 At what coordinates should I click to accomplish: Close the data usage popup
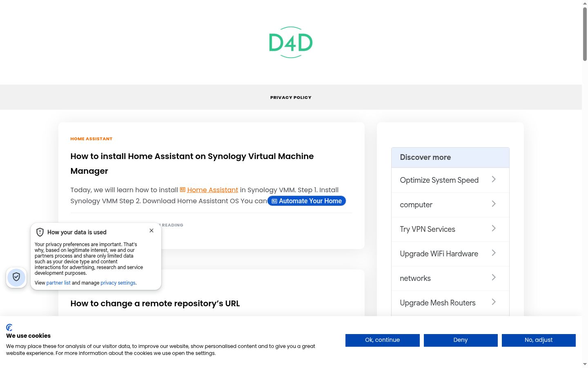tap(151, 231)
